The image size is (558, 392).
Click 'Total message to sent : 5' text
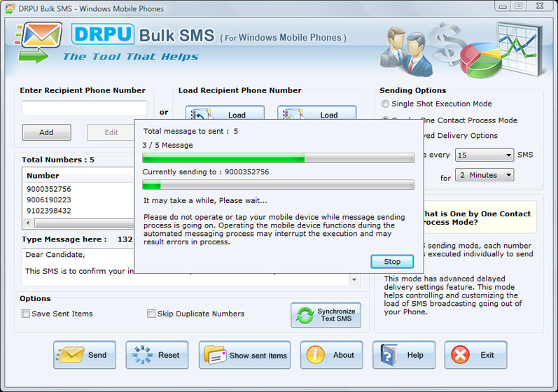(x=190, y=132)
